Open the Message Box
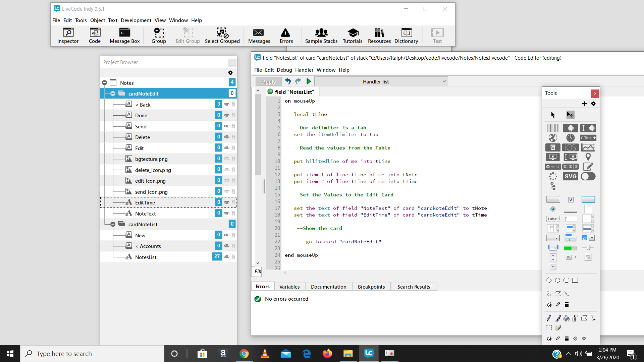 point(124,36)
